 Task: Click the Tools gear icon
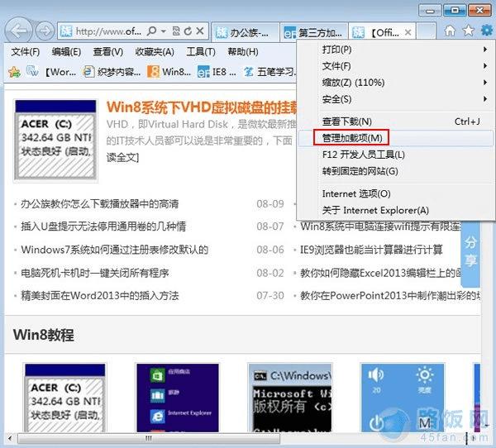pos(487,31)
